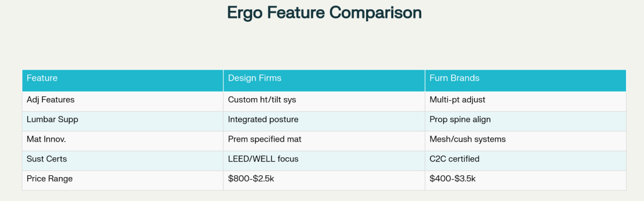The height and width of the screenshot is (201, 644).
Task: Select the Furn Brands column header
Action: pyautogui.click(x=526, y=81)
